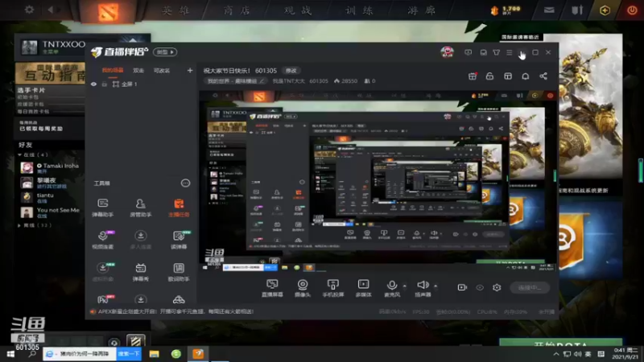Click 修改 to edit stream title
Image resolution: width=644 pixels, height=362 pixels.
pyautogui.click(x=291, y=71)
